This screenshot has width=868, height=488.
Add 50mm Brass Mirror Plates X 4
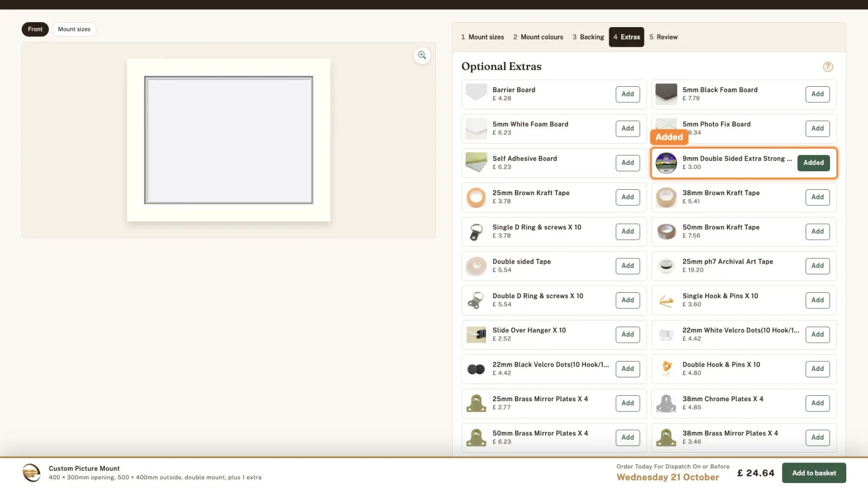(x=628, y=438)
